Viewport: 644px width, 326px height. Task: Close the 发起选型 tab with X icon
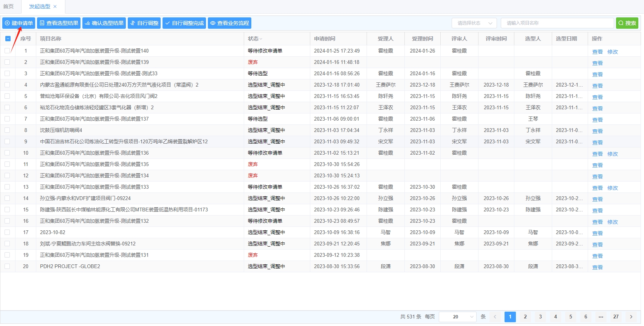coord(55,6)
